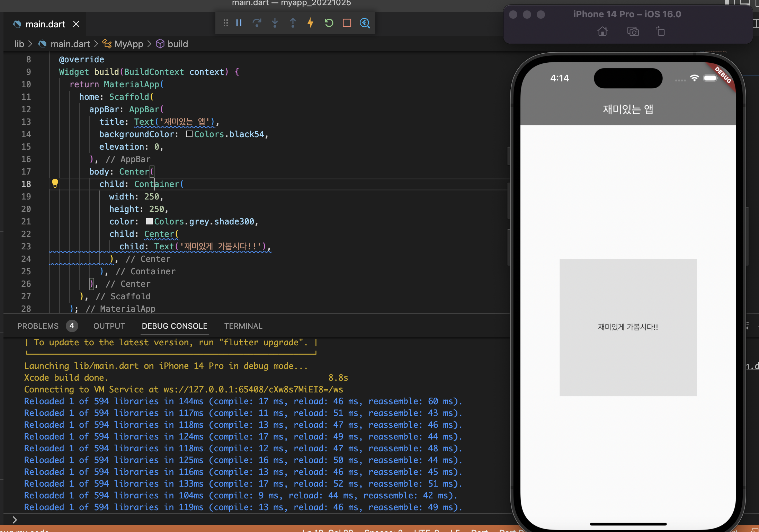The width and height of the screenshot is (759, 532).
Task: Rotate the simulator device icon
Action: (660, 32)
